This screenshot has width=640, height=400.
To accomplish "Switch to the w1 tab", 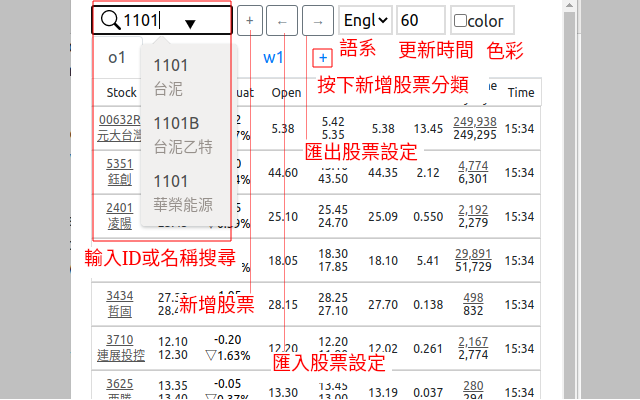I will pyautogui.click(x=273, y=57).
